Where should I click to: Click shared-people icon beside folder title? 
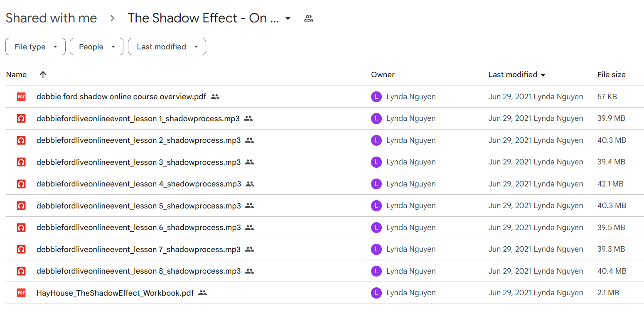[x=308, y=18]
